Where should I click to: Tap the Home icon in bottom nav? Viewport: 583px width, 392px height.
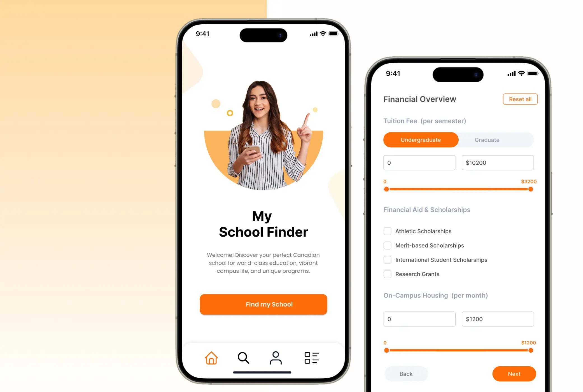pyautogui.click(x=211, y=358)
